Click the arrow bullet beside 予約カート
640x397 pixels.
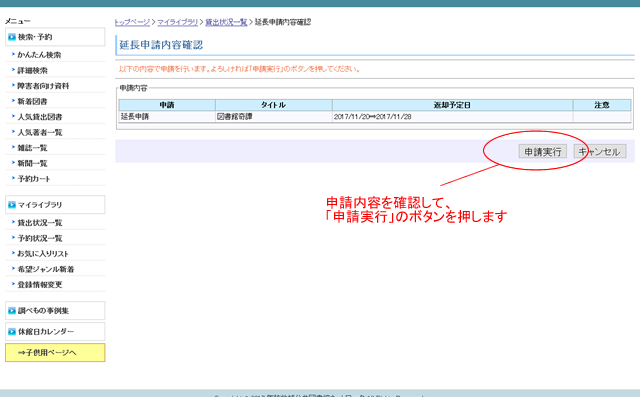point(13,178)
